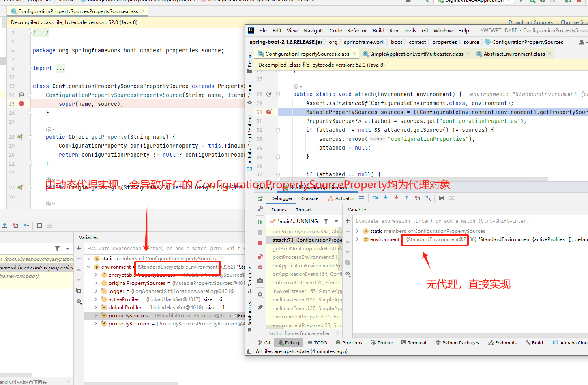
Task: Open Evaluate Expression calculator in back window
Action: 39,226
